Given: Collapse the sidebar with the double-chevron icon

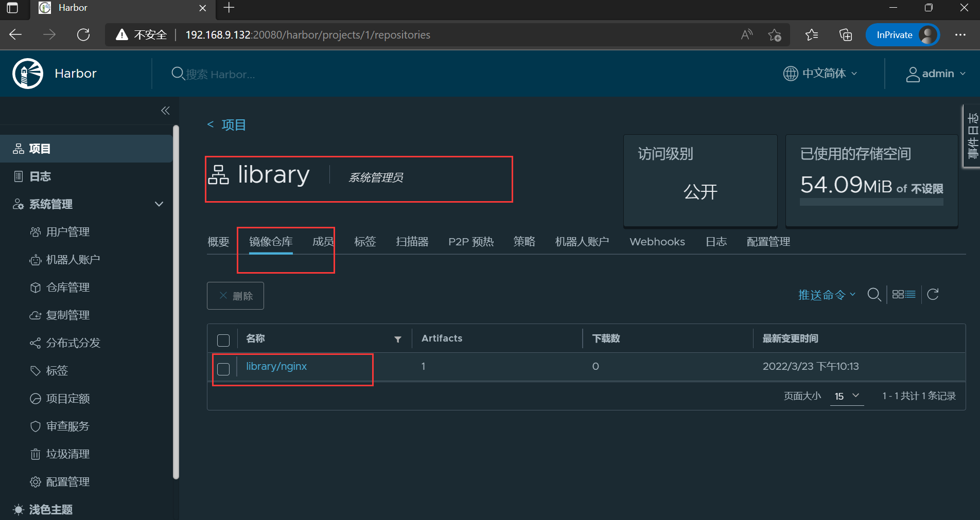Looking at the screenshot, I should [165, 111].
